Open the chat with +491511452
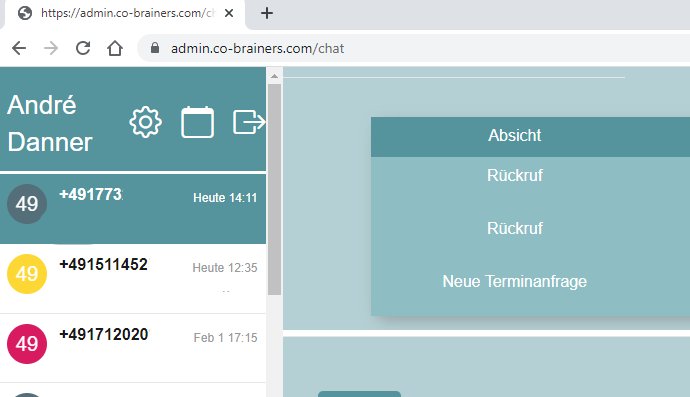The width and height of the screenshot is (690, 397). (x=133, y=279)
